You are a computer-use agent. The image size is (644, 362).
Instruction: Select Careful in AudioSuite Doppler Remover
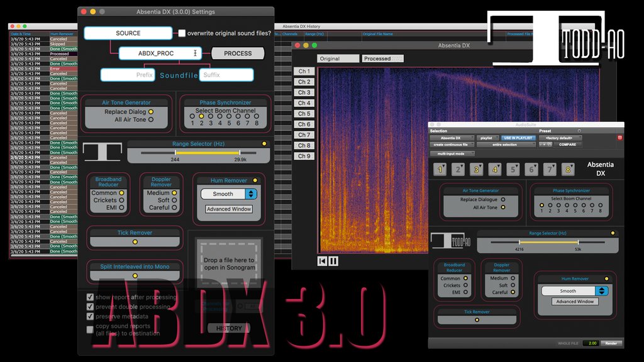click(513, 292)
